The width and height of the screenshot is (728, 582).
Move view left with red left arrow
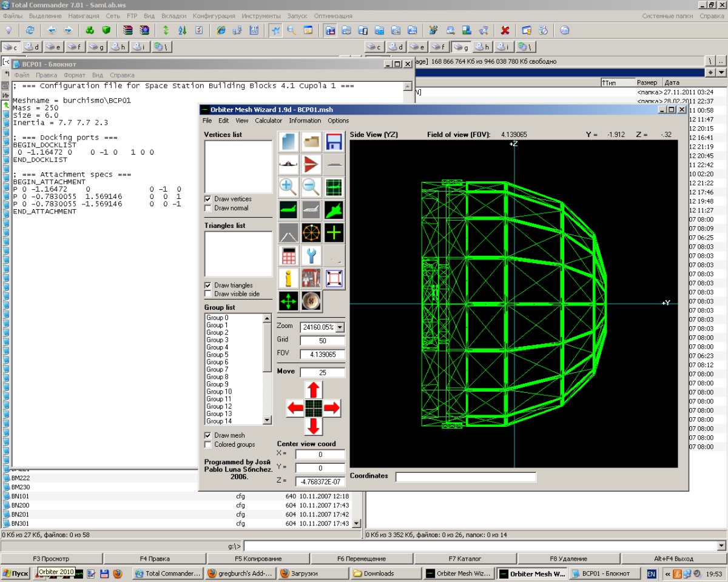295,408
